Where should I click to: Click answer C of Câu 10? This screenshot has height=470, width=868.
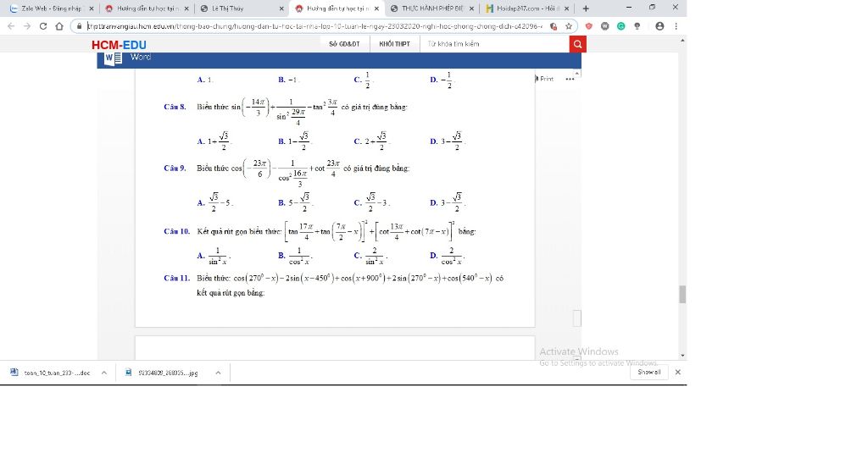point(370,256)
